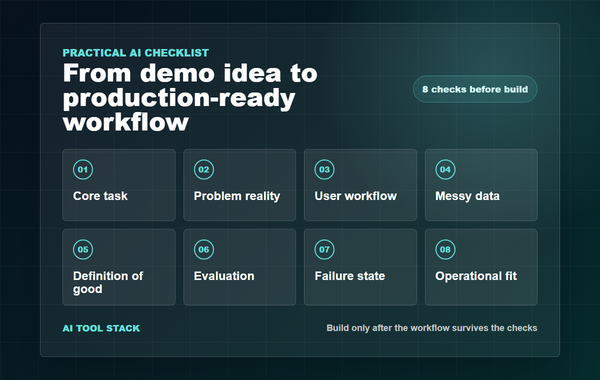This screenshot has height=380, width=600.
Task: Click the '8 checks before build' pill
Action: coord(475,89)
